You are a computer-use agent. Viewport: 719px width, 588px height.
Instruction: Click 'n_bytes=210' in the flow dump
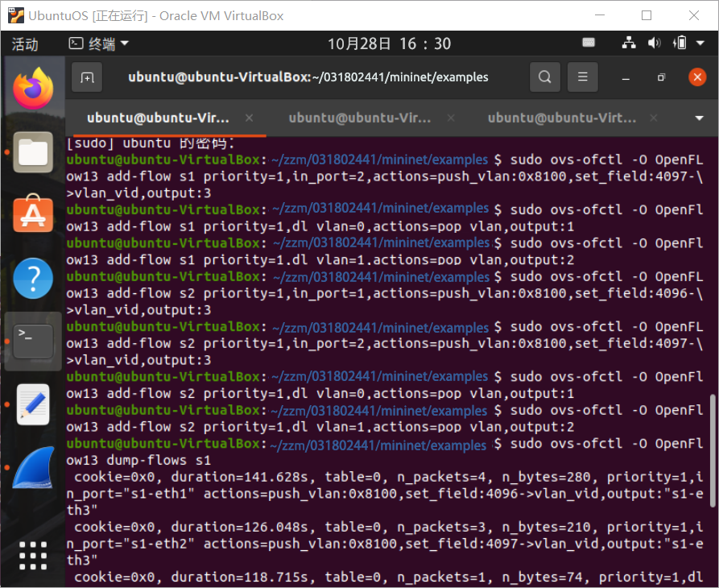tap(546, 527)
